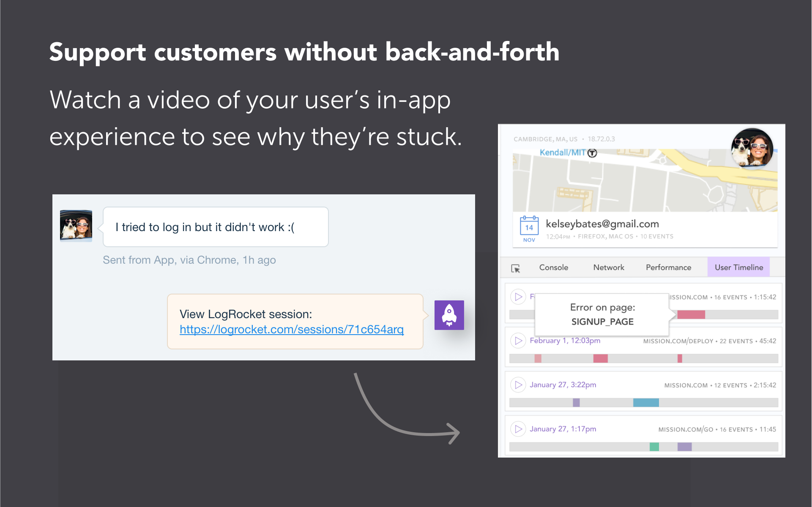Click the round user avatar on the map
This screenshot has height=507, width=812.
pos(752,148)
